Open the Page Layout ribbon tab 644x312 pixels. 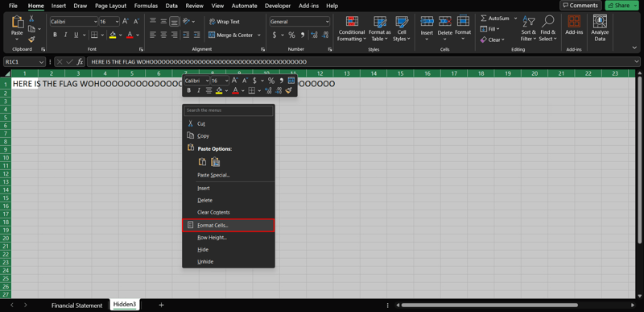tap(111, 6)
